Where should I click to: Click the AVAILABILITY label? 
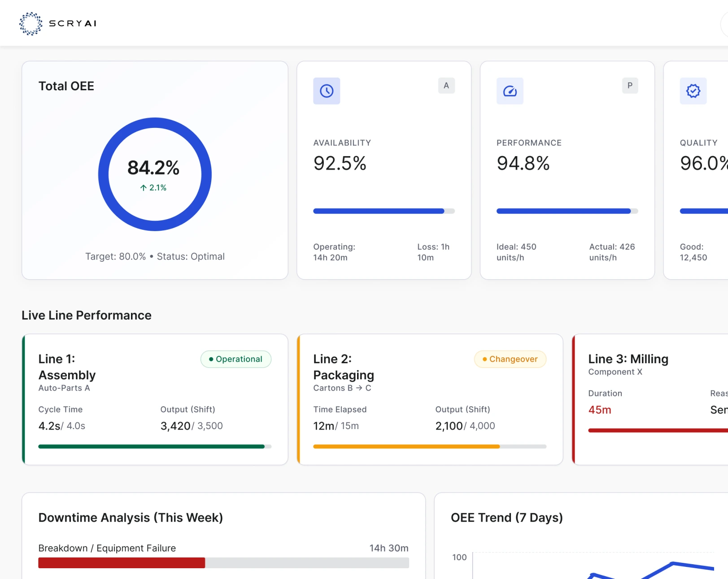[342, 143]
